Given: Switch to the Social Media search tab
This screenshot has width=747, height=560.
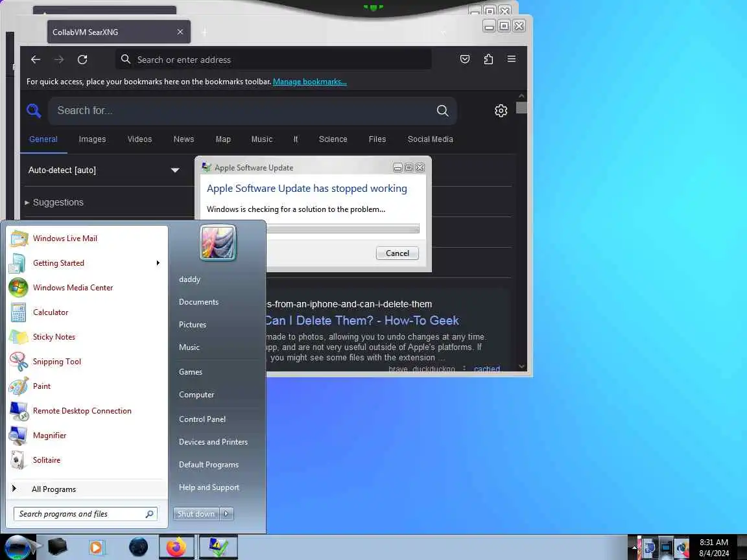Looking at the screenshot, I should point(430,139).
